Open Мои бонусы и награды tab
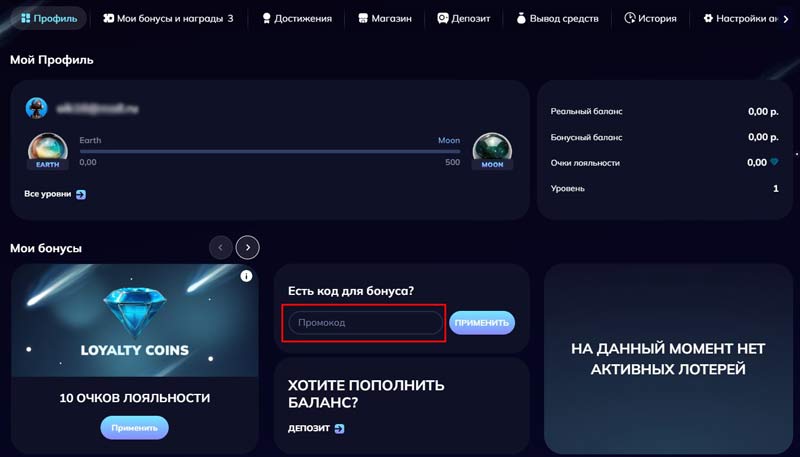 [168, 18]
